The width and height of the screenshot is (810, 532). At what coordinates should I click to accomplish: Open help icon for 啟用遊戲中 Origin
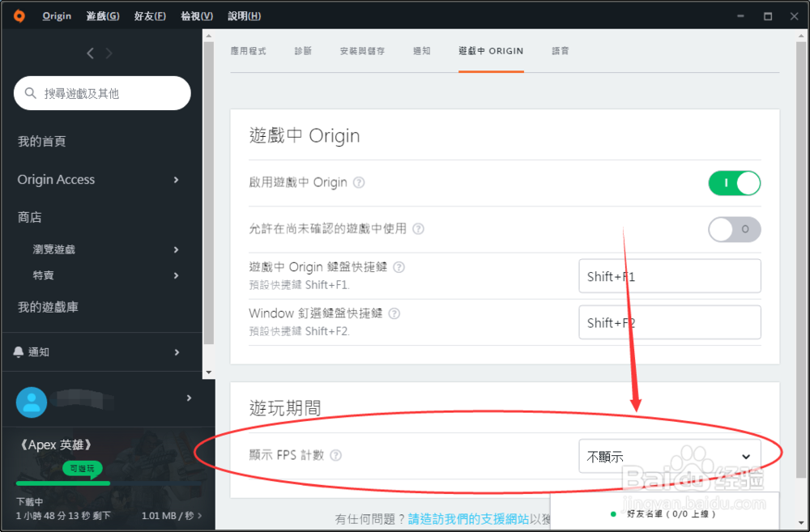click(x=359, y=182)
